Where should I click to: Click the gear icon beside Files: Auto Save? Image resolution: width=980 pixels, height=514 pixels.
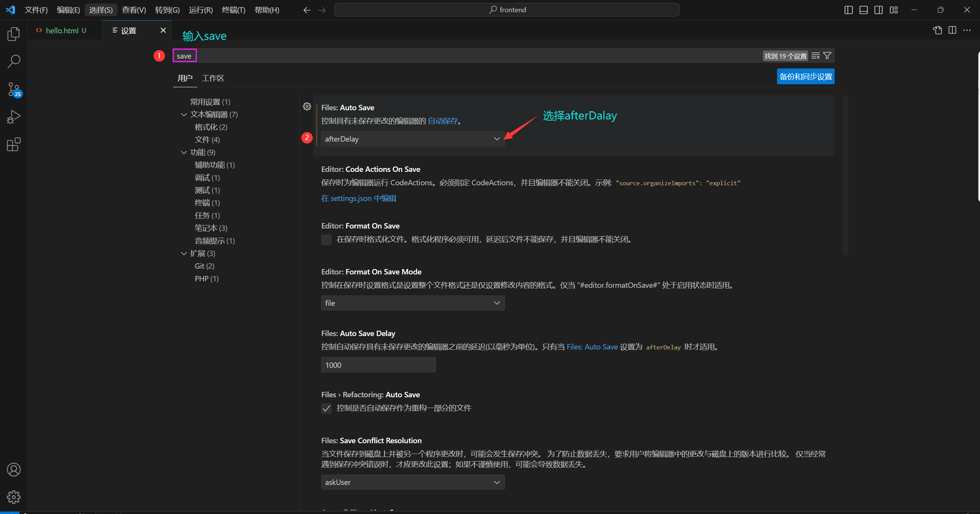[307, 106]
